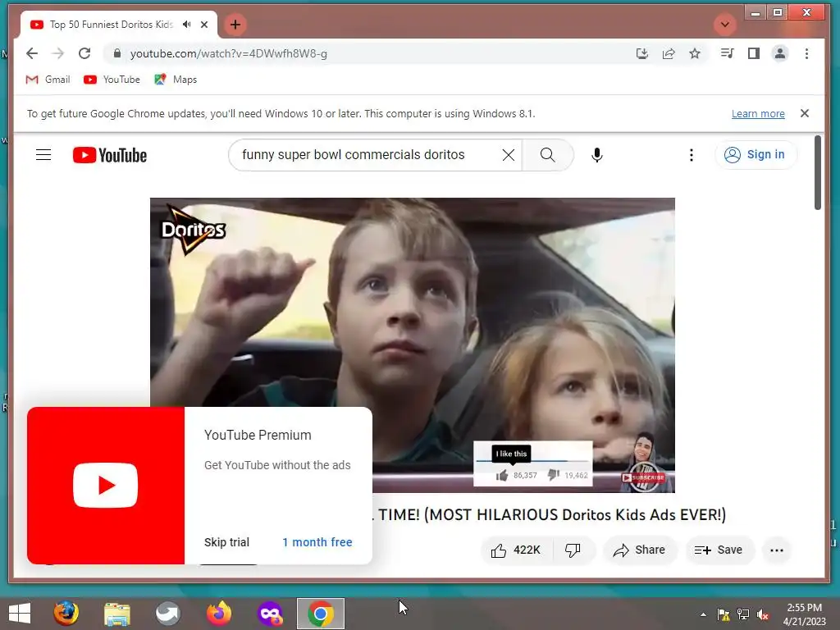The height and width of the screenshot is (630, 840).
Task: Click the address bar URL text
Action: click(x=229, y=53)
